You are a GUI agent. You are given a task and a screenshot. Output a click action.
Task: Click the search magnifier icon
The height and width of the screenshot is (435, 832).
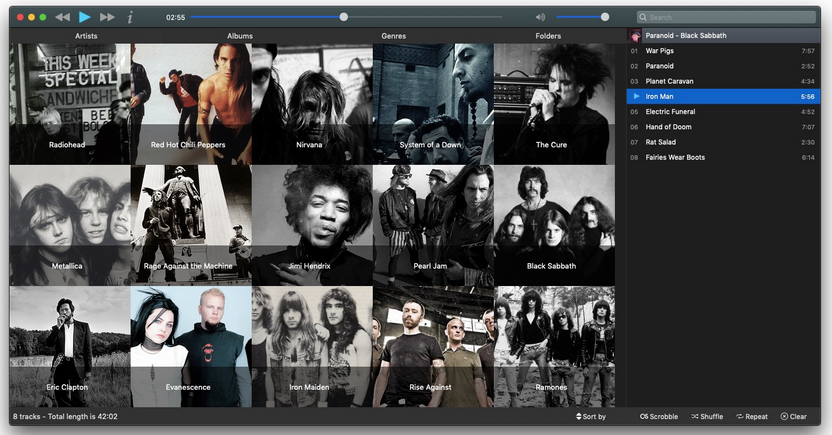[x=643, y=17]
